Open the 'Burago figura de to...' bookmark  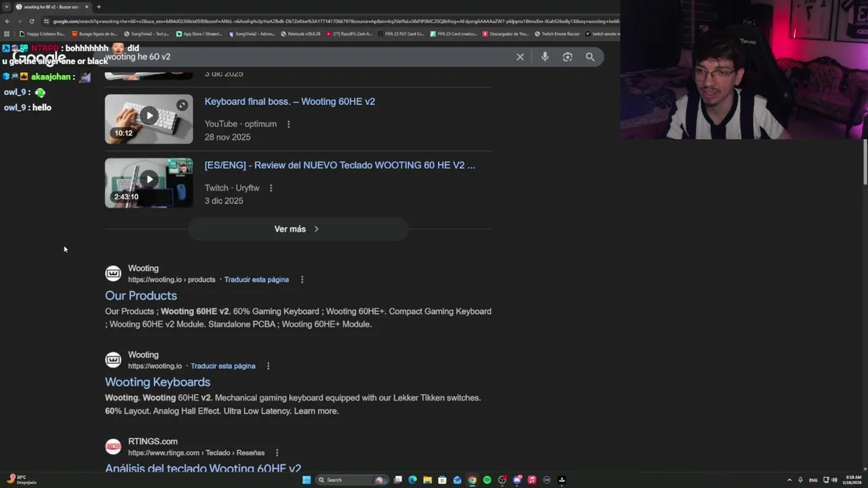click(94, 34)
